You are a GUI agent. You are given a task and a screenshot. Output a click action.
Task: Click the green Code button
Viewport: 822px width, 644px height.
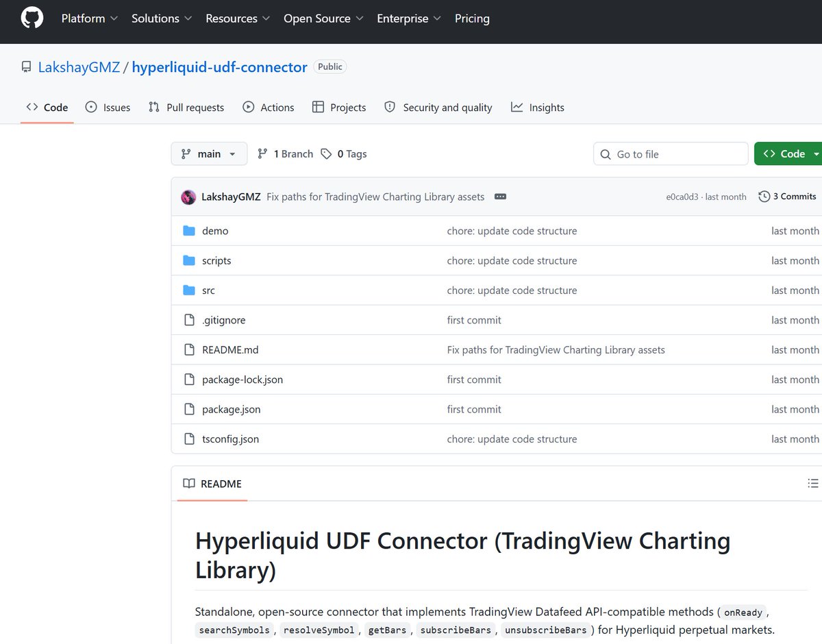point(784,154)
